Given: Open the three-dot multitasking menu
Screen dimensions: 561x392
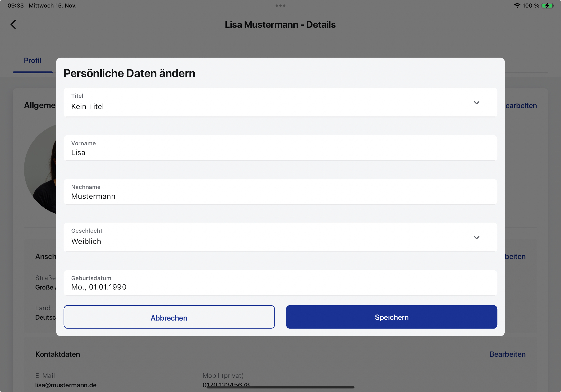Looking at the screenshot, I should 280,6.
